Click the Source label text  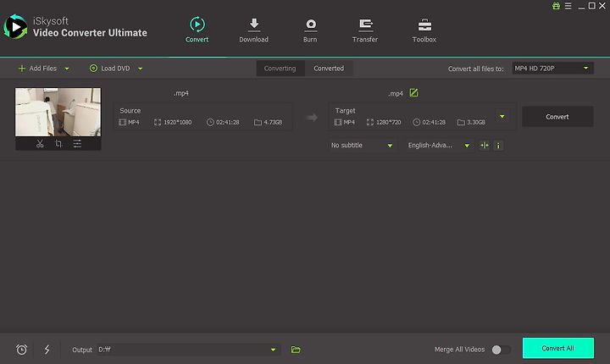[130, 111]
